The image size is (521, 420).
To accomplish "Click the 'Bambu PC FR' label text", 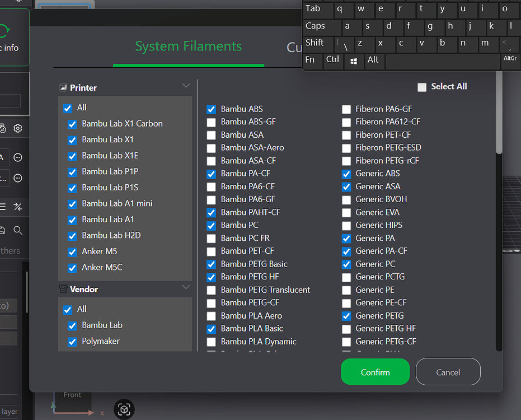I will (x=245, y=238).
